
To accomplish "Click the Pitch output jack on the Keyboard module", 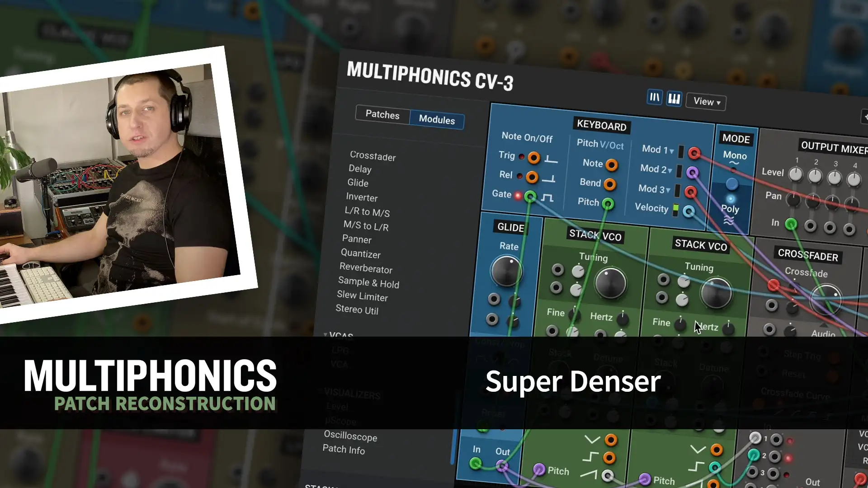I will (x=608, y=204).
